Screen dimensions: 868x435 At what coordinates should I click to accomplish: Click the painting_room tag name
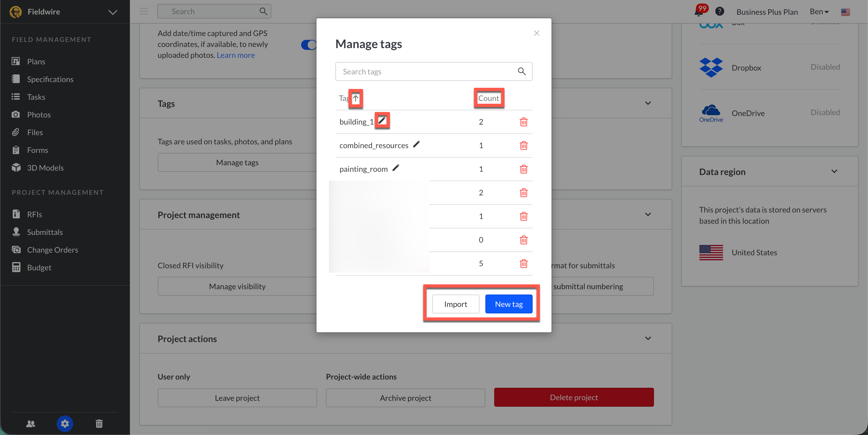click(363, 169)
